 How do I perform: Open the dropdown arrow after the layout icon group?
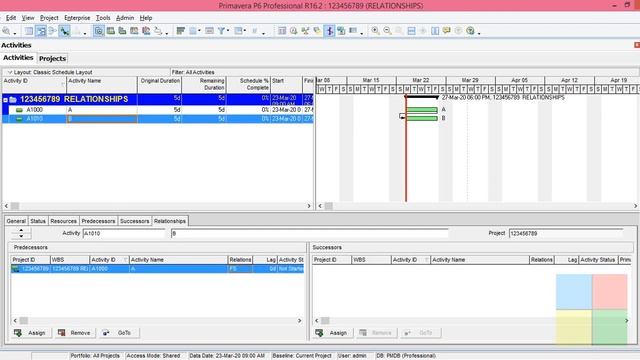point(167,33)
